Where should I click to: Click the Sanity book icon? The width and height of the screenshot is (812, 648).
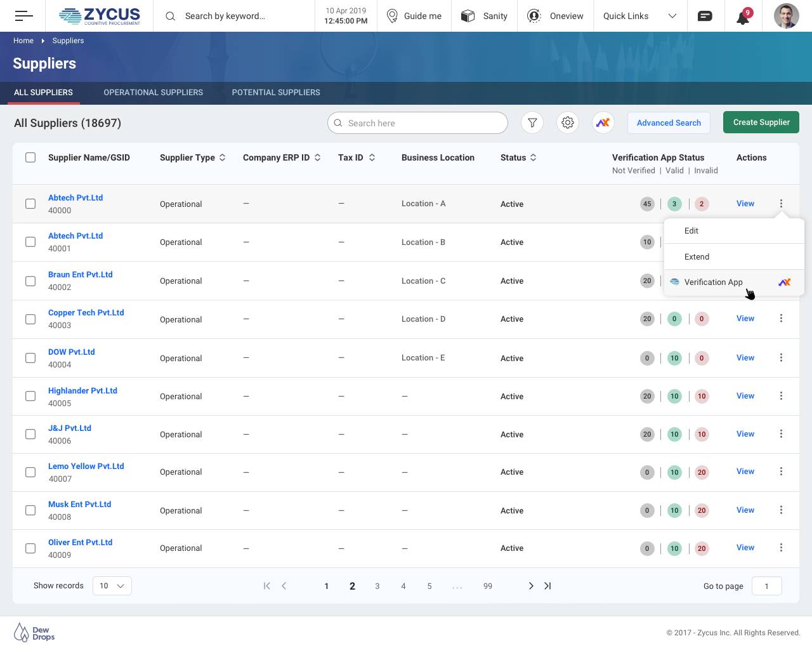click(468, 16)
